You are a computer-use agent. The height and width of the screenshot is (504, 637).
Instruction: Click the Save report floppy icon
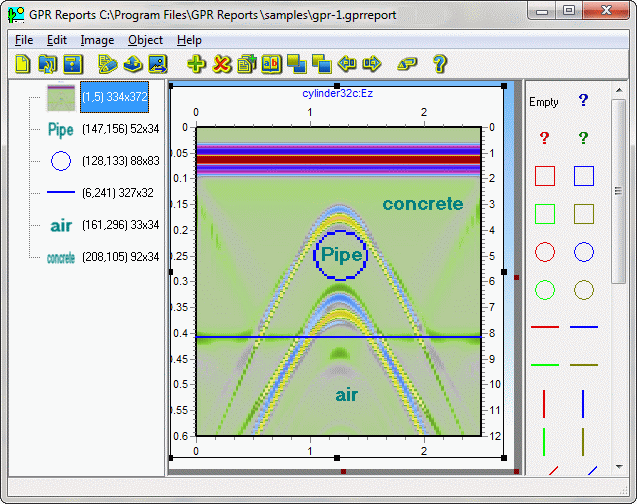tap(73, 64)
